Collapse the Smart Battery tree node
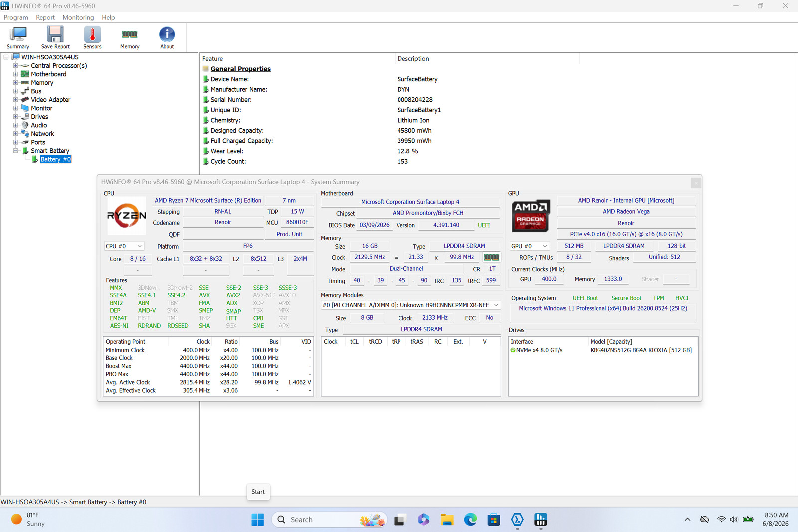This screenshot has height=532, width=798. [15, 151]
